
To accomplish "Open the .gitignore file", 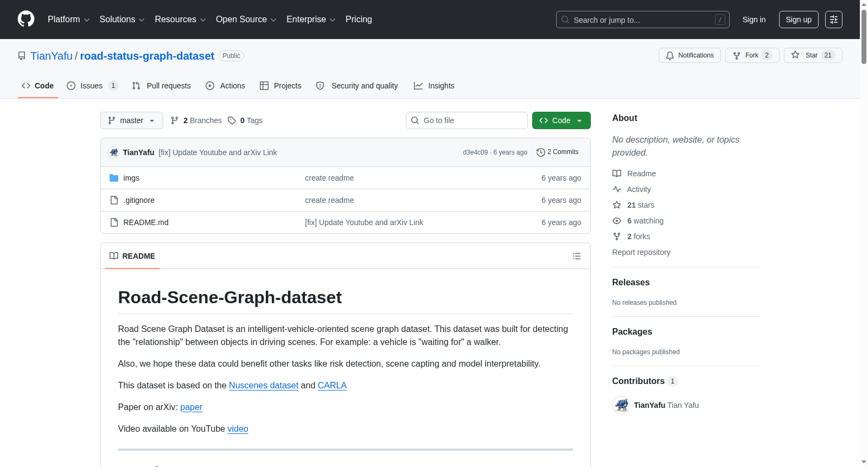I will (139, 200).
